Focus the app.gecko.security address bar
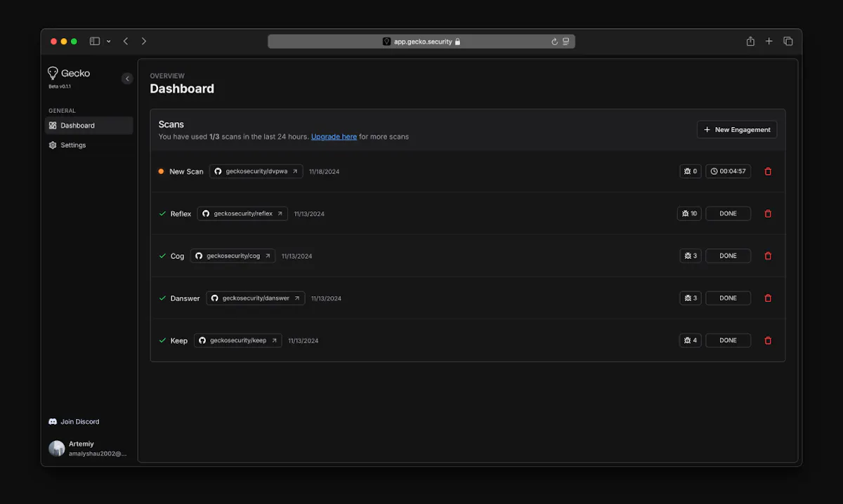843x504 pixels. point(421,41)
